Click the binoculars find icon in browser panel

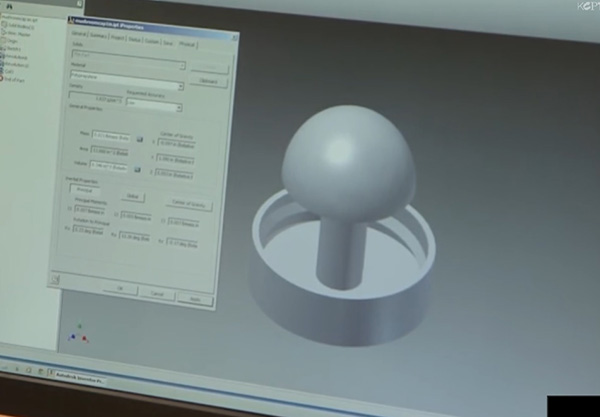coord(9,6)
